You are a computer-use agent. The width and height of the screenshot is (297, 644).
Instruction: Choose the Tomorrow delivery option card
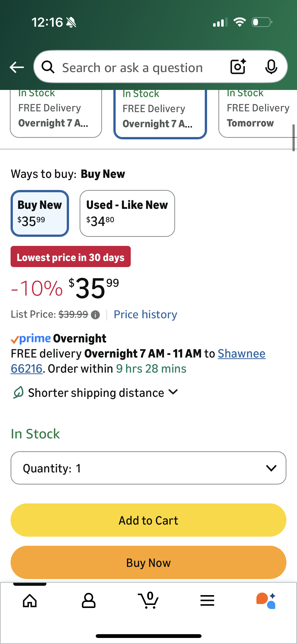257,113
